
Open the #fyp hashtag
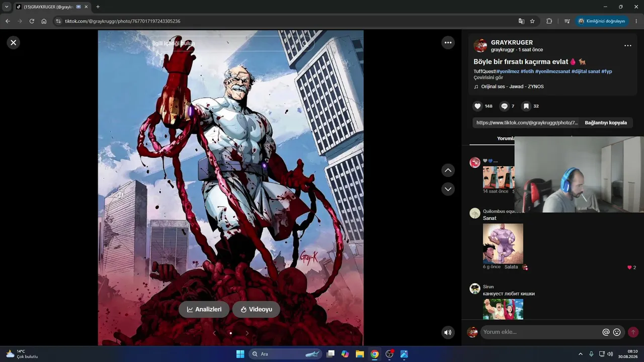(607, 71)
